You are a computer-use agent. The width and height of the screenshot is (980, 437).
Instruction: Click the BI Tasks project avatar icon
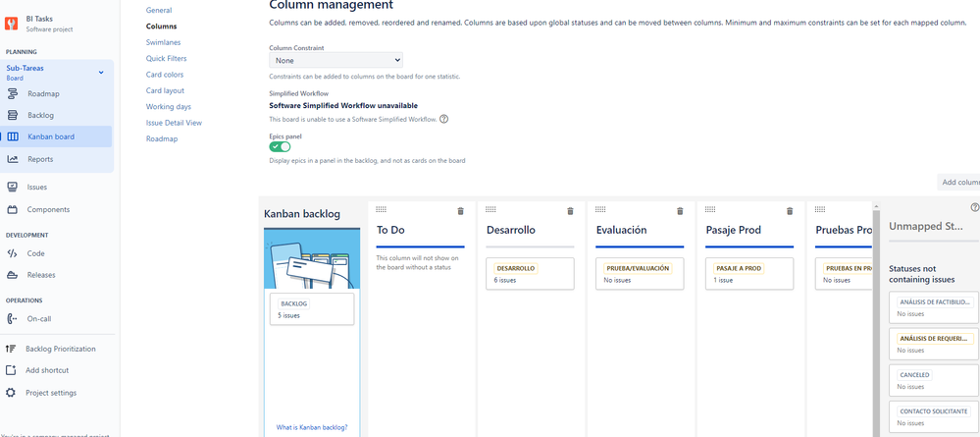(11, 24)
